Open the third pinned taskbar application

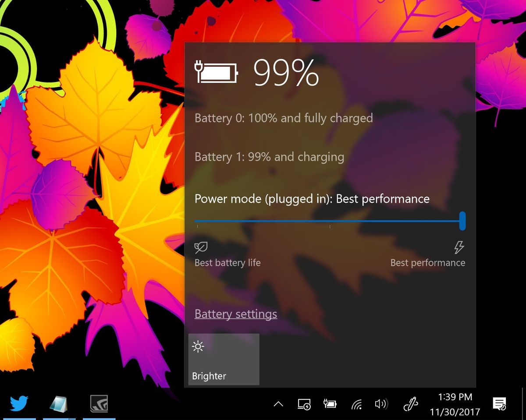(99, 403)
